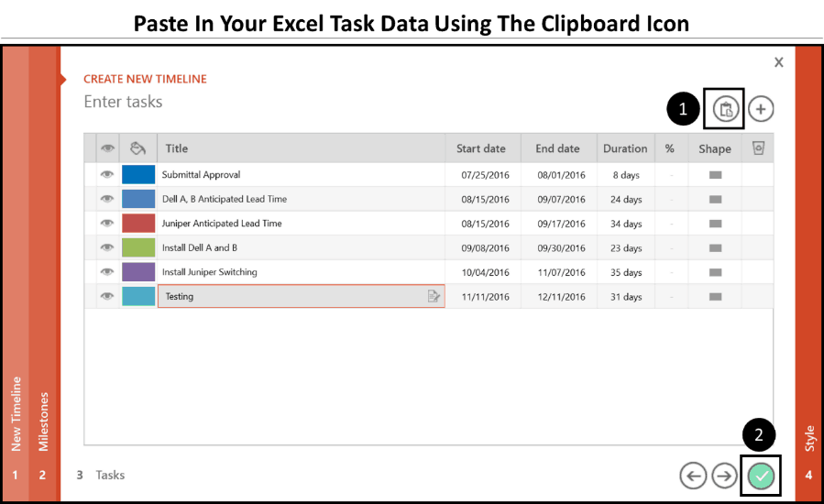Click end date 12/11/2016
Viewport: 824px width, 504px height.
tap(561, 297)
